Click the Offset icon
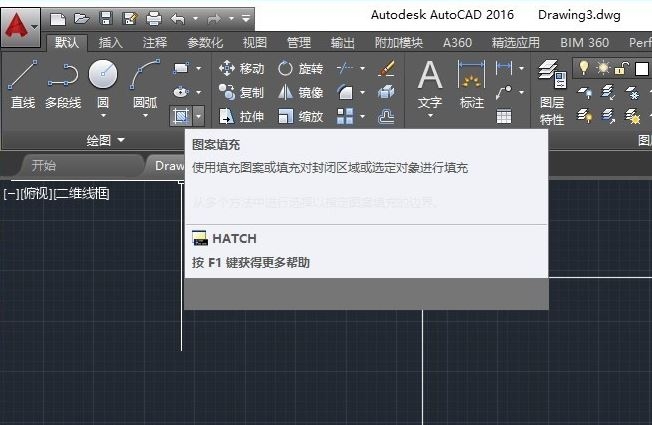Viewport: 652px width, 425px height. (x=386, y=116)
